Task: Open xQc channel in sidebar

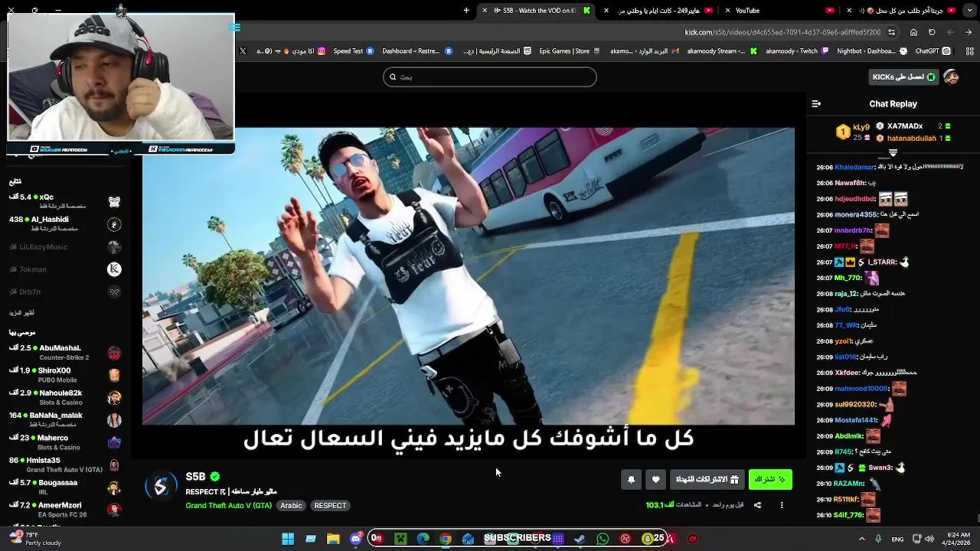Action: pyautogui.click(x=65, y=201)
